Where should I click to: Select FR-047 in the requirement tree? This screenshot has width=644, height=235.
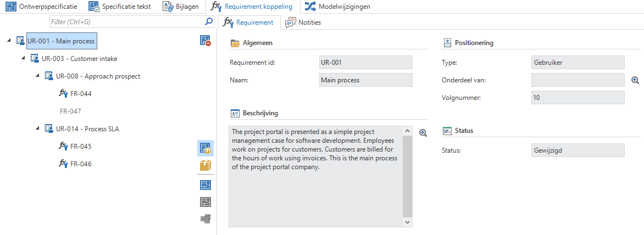click(x=70, y=111)
